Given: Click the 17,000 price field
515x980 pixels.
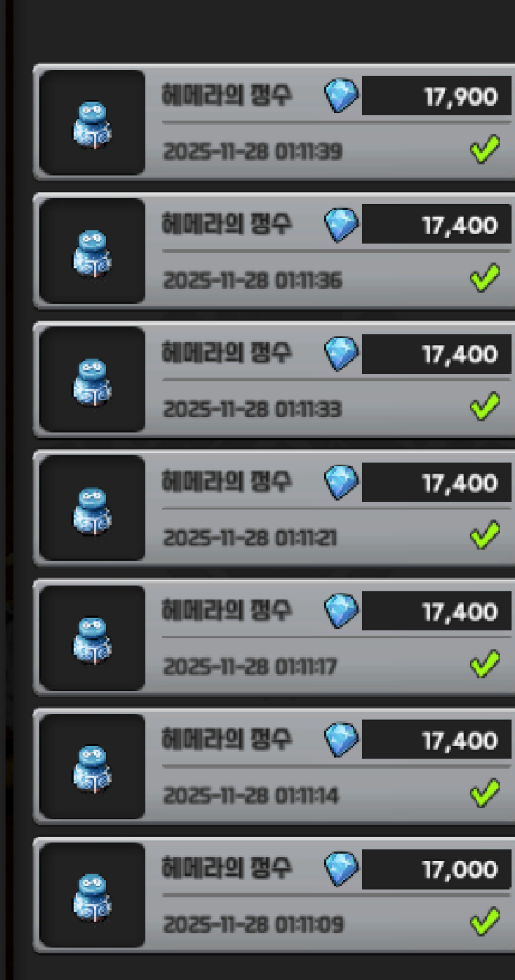Looking at the screenshot, I should [436, 869].
